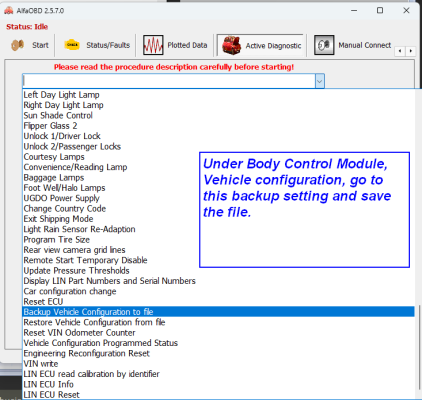Image resolution: width=422 pixels, height=400 pixels.
Task: Click the Manual Connect icon
Action: 324,45
